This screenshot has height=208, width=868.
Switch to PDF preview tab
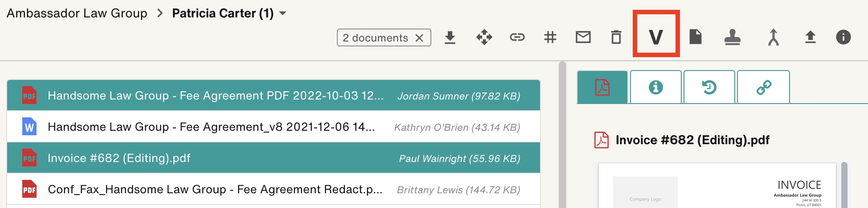coord(602,87)
